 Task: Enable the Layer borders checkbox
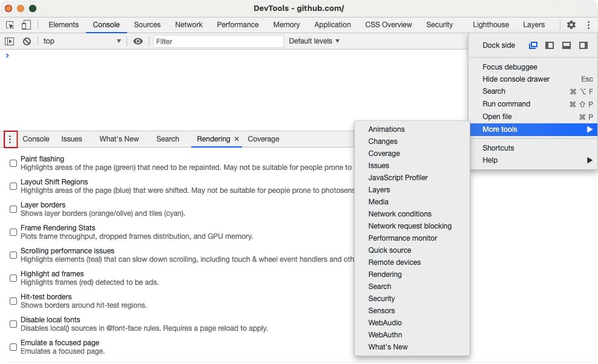13,209
